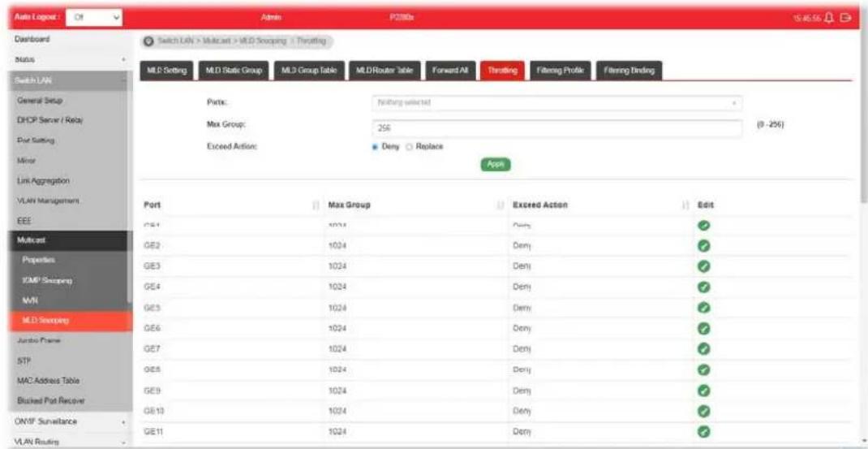Select the Replace radio button

point(410,147)
